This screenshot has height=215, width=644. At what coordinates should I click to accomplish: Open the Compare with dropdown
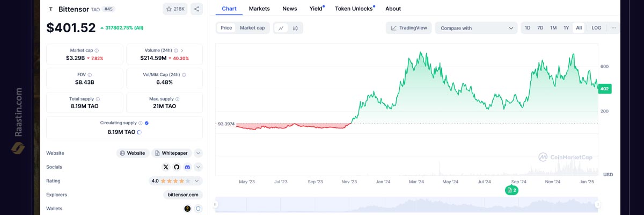tap(477, 28)
